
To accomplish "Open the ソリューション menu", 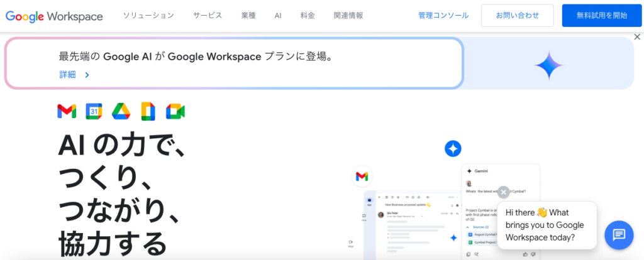I will click(148, 16).
